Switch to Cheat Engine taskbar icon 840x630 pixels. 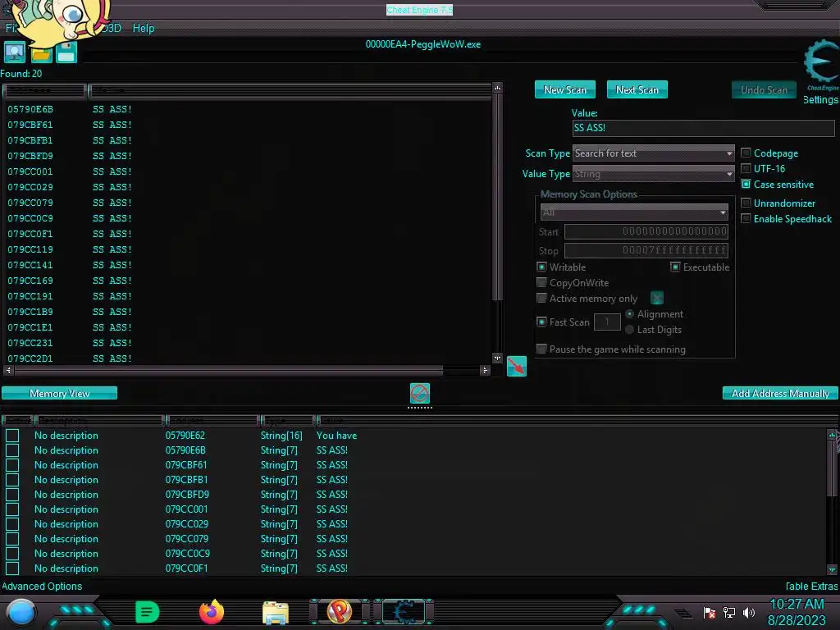point(404,612)
